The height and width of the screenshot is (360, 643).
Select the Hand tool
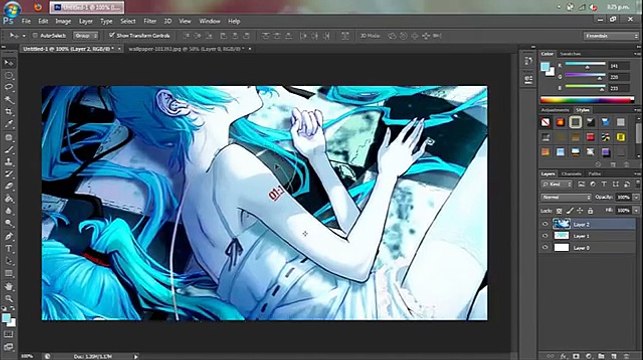[9, 287]
